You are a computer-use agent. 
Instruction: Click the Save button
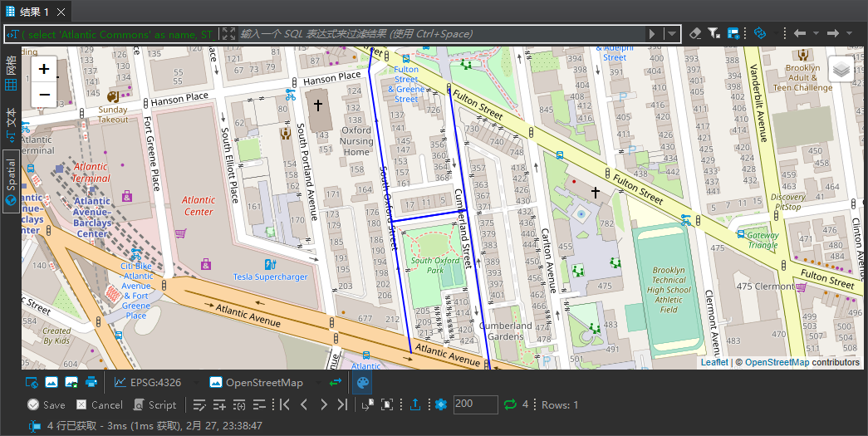[47, 405]
